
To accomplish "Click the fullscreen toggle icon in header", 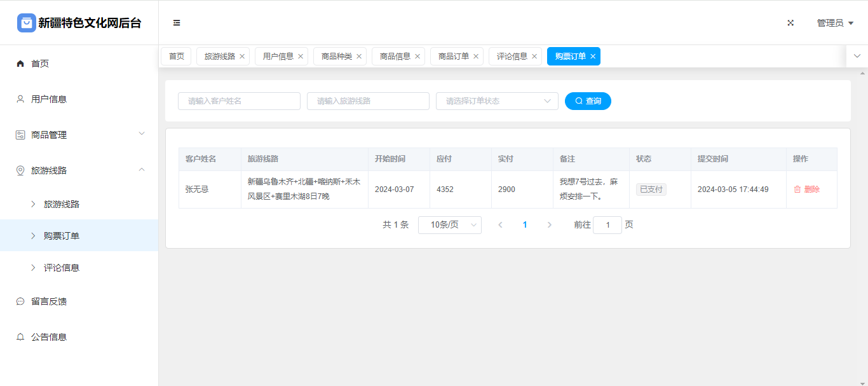I will coord(790,23).
